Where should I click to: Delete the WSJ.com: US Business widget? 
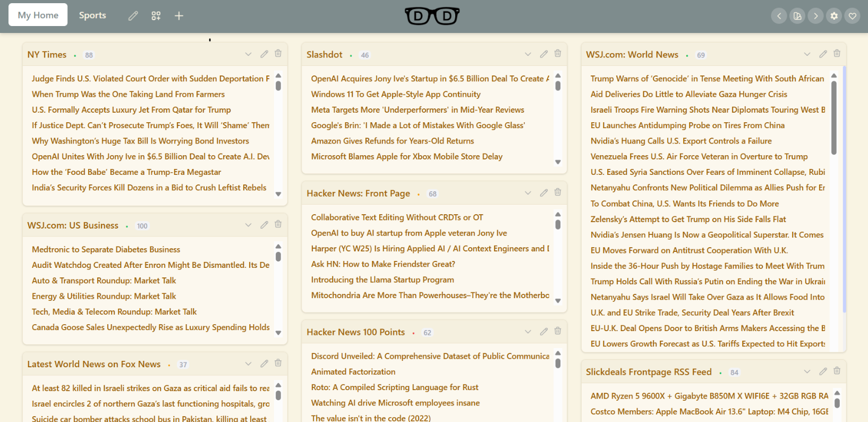click(278, 225)
